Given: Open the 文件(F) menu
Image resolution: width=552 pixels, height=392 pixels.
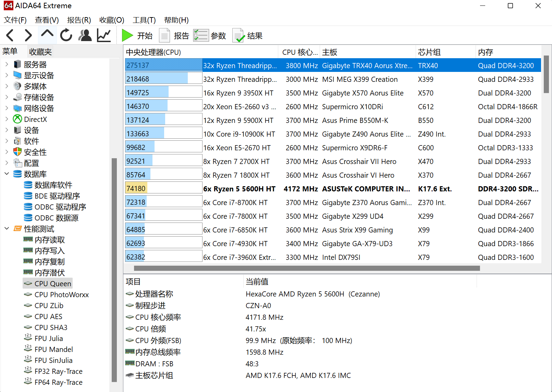Looking at the screenshot, I should 15,20.
